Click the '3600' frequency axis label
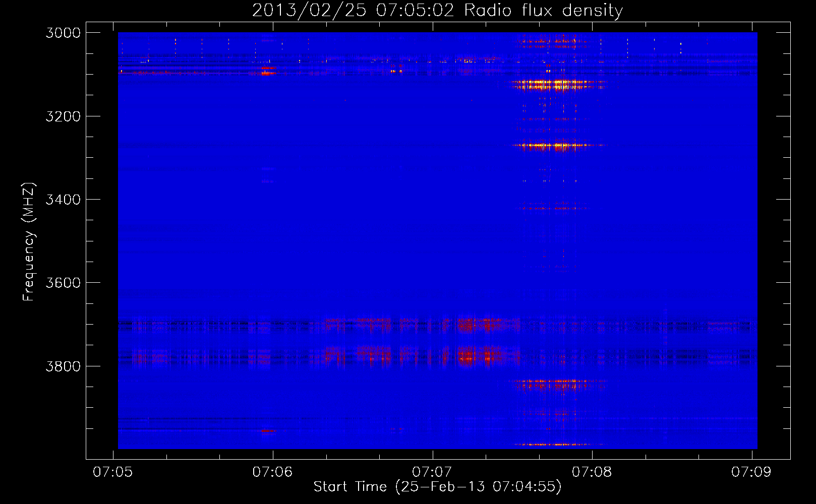Image resolution: width=816 pixels, height=504 pixels. pos(63,283)
